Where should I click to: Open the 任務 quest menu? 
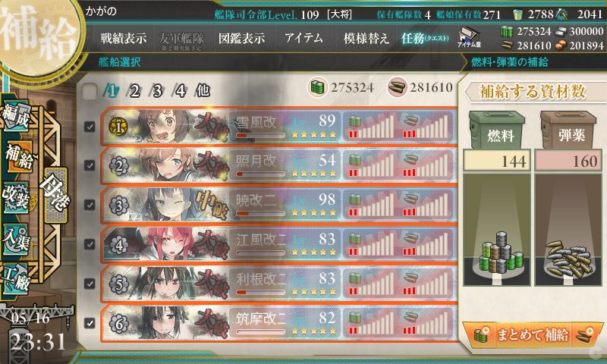tap(424, 38)
